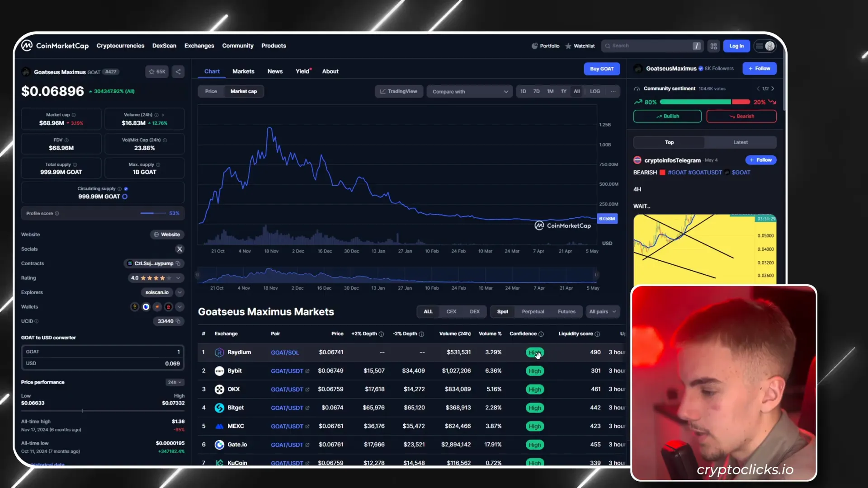Open the Bitget exchange logo

(x=219, y=408)
